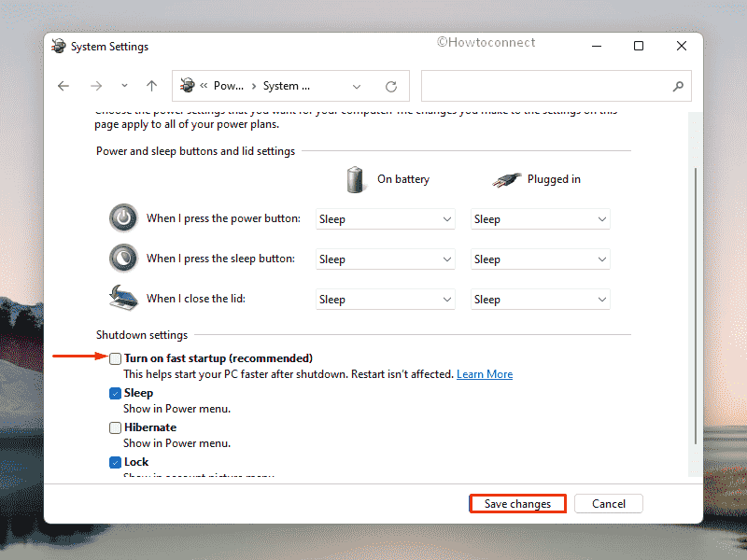Open close the lid On battery dropdown

pos(386,299)
